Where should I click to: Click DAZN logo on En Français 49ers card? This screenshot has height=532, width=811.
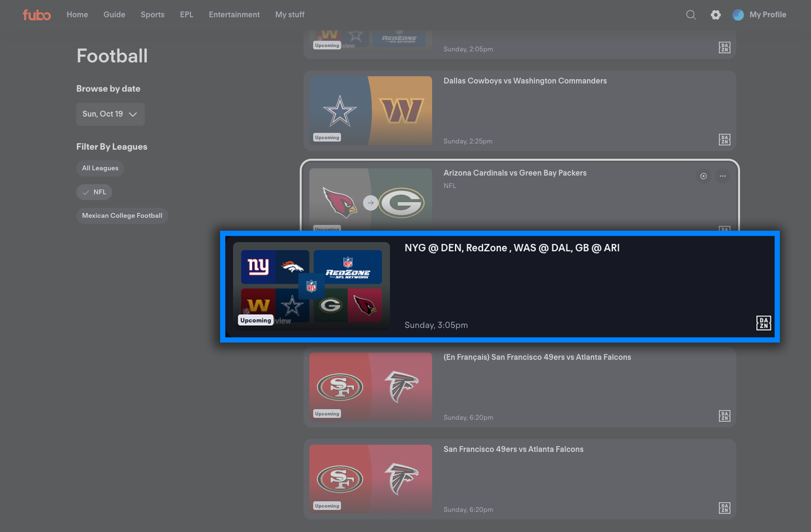click(x=725, y=416)
